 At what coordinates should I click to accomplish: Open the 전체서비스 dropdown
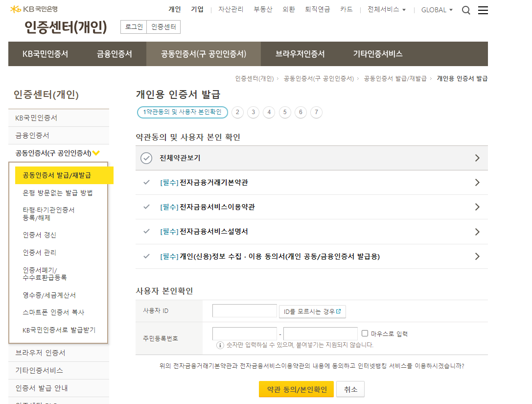pyautogui.click(x=387, y=9)
